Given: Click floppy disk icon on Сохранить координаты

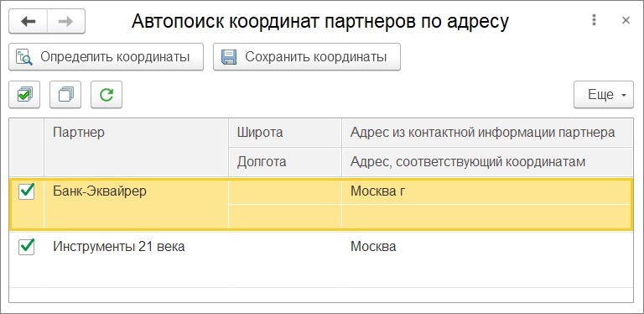Looking at the screenshot, I should point(229,57).
